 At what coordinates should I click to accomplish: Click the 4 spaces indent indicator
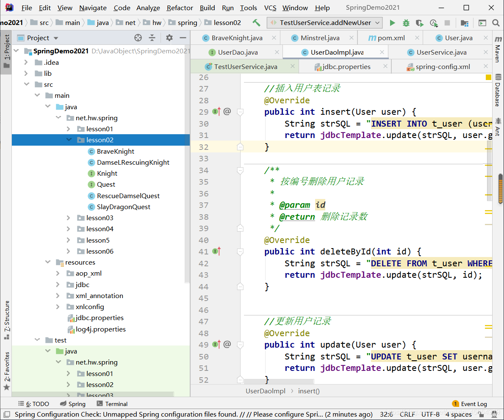coord(458,414)
